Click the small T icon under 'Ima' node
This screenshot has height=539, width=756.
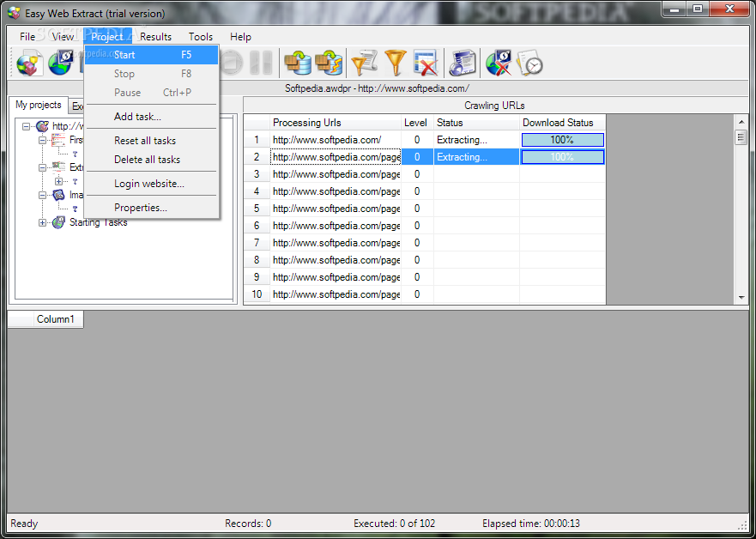tap(75, 209)
